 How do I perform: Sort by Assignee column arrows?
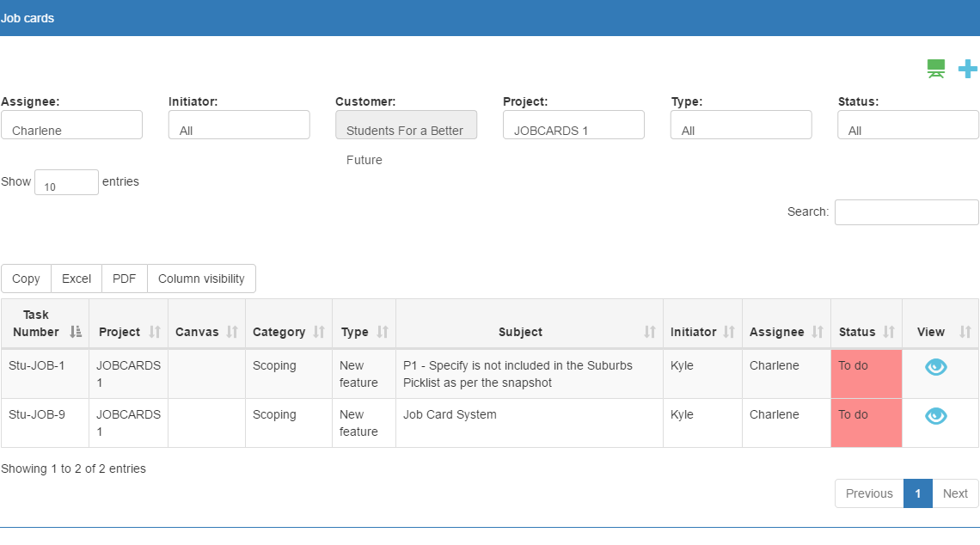[818, 332]
